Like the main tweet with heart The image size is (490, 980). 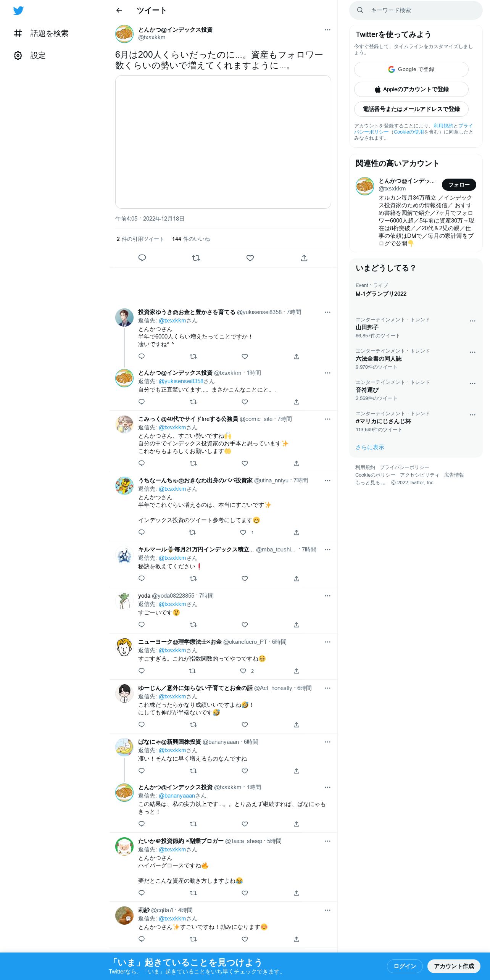tap(250, 258)
